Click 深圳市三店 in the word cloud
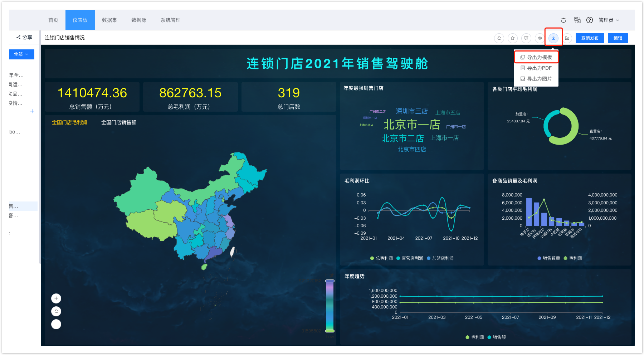644x355 pixels. 412,111
